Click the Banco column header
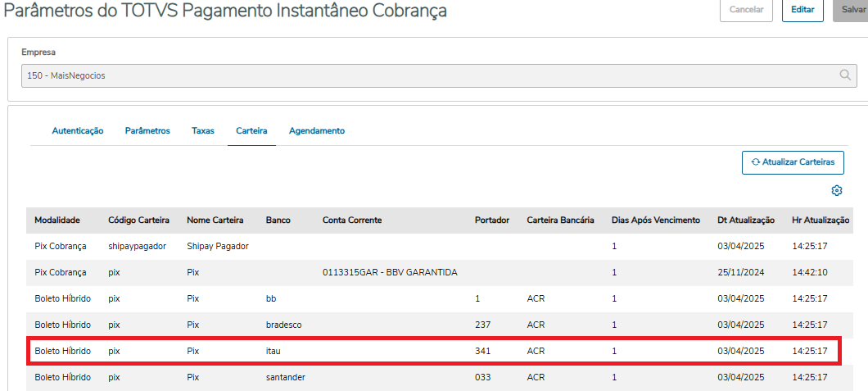868x391 pixels. [278, 220]
